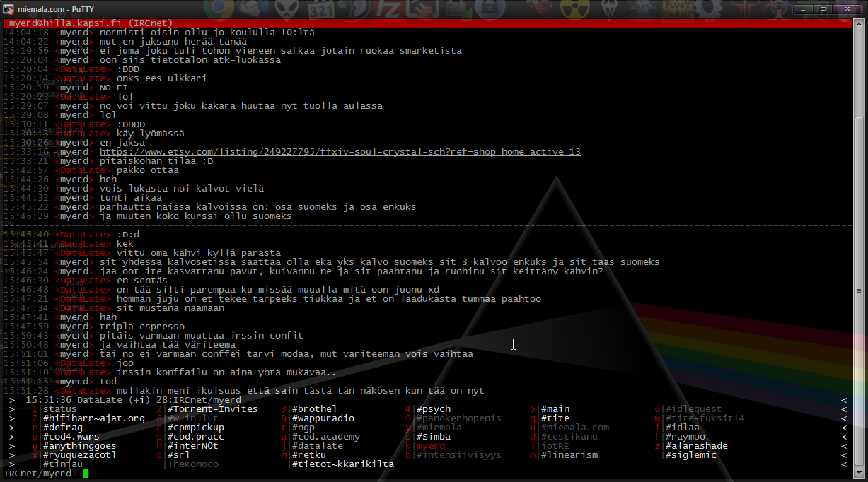The width and height of the screenshot is (868, 482).
Task: Click the #psych channel in the window list
Action: pyautogui.click(x=434, y=409)
